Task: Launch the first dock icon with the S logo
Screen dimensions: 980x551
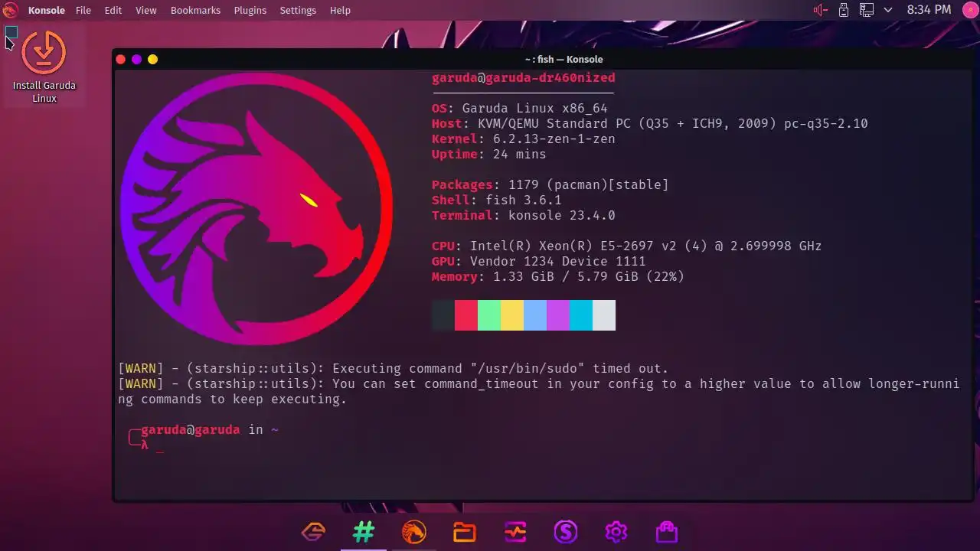Action: (313, 531)
